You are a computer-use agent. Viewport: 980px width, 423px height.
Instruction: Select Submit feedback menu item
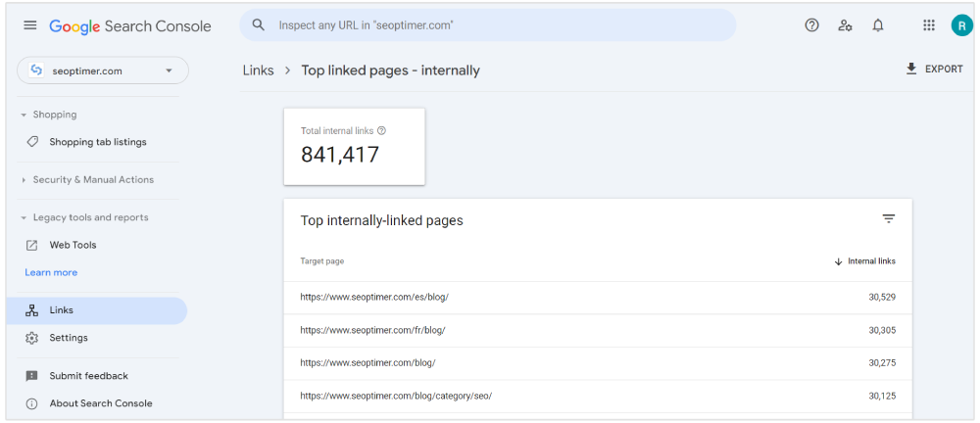coord(97,376)
